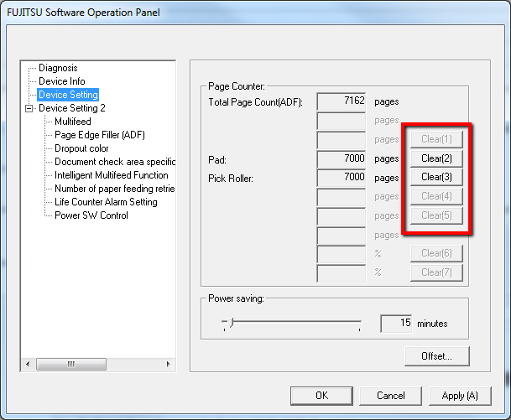Viewport: 511px width, 420px height.
Task: Click Clear(6) button
Action: (436, 253)
